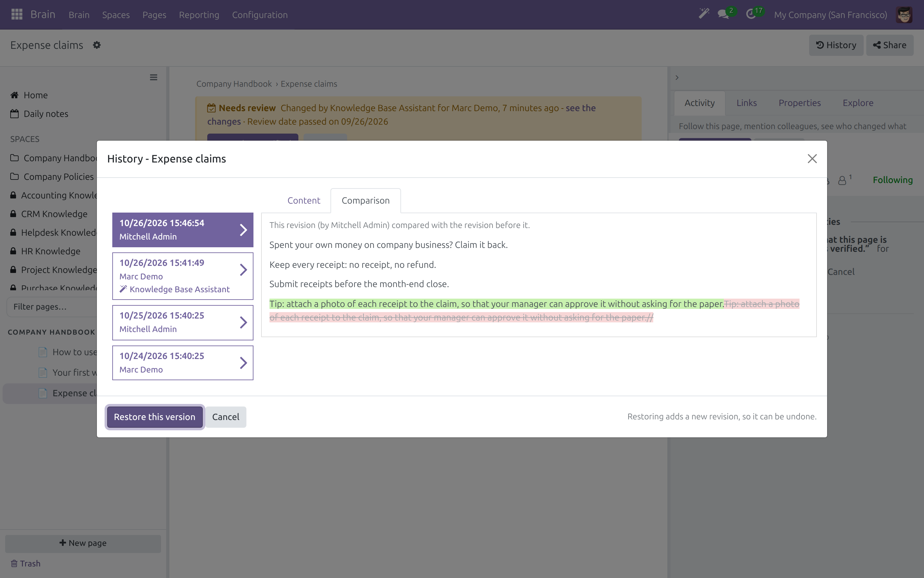The height and width of the screenshot is (578, 924).
Task: Open the CRM Knowledge space
Action: [54, 214]
